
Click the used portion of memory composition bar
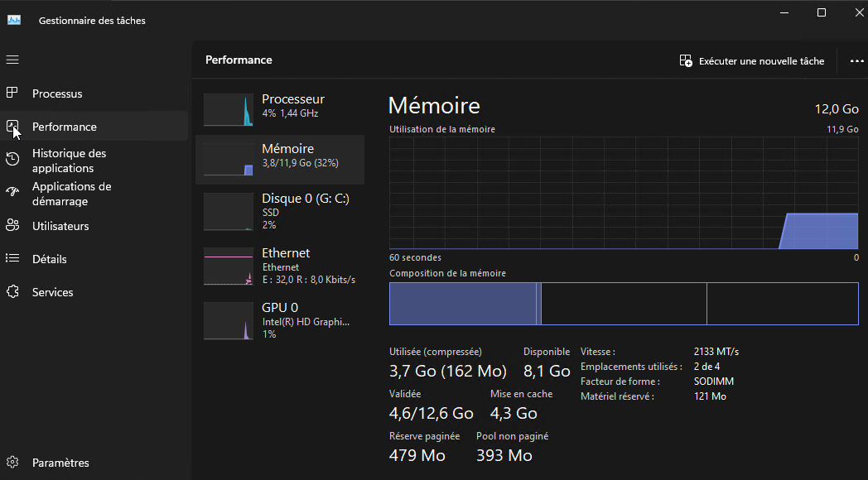[463, 304]
